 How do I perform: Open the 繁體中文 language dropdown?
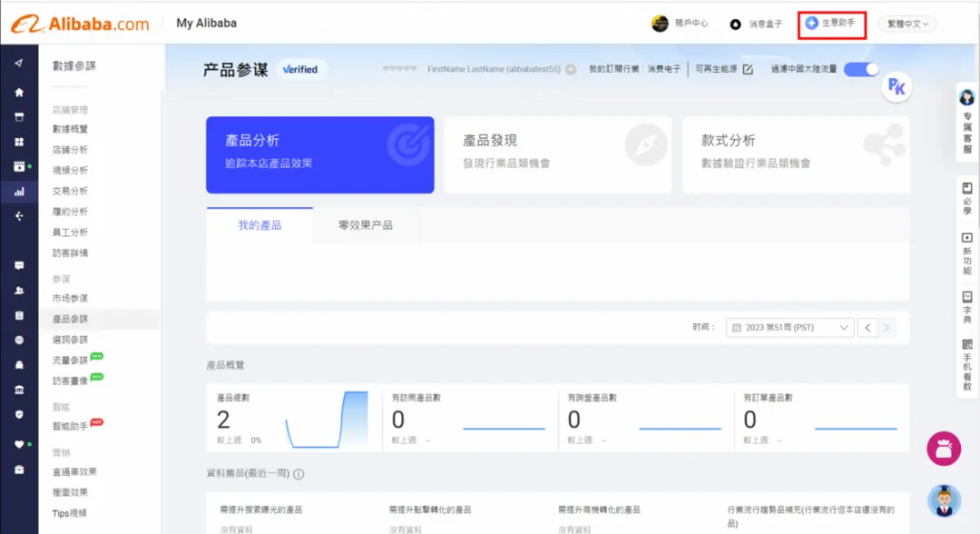907,24
